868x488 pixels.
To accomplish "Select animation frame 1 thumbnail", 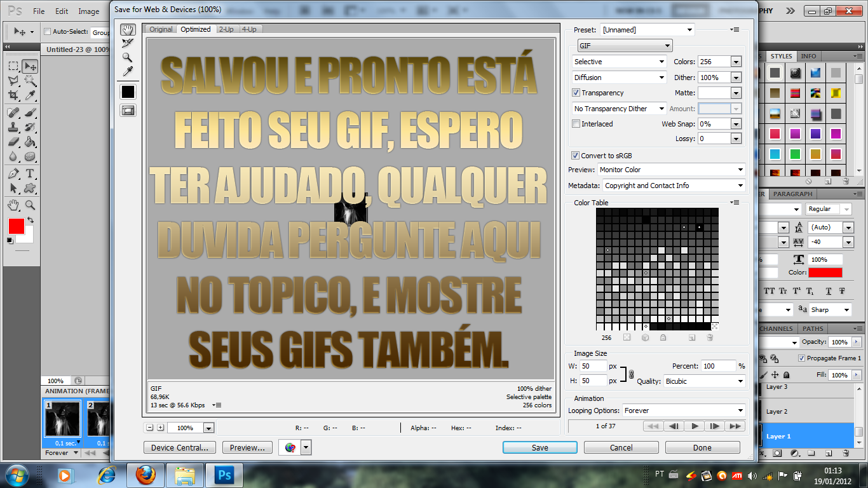I will click(62, 419).
